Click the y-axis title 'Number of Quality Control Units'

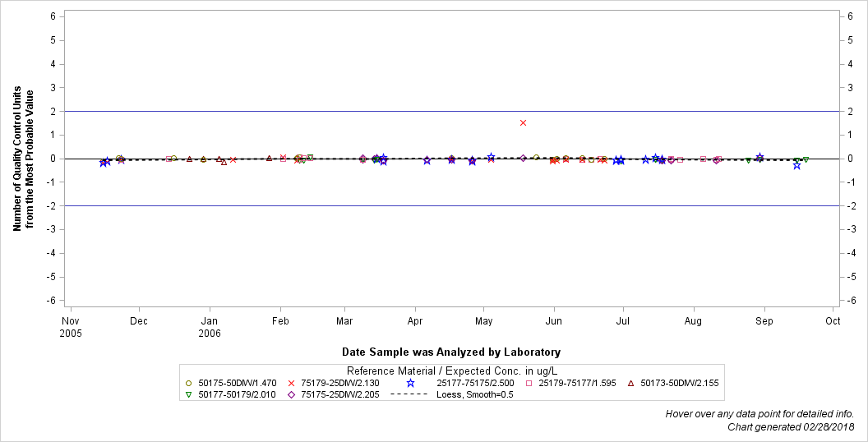(x=17, y=159)
